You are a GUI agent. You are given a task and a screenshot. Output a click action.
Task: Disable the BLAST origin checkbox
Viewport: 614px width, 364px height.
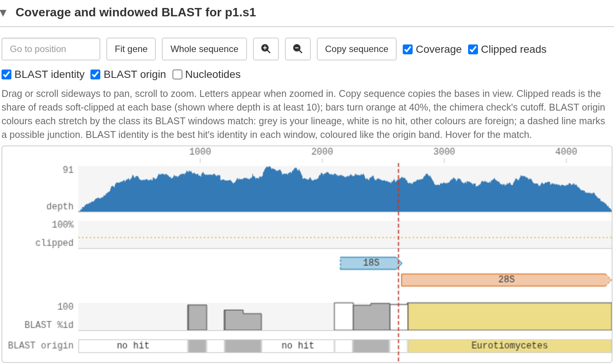click(x=95, y=74)
